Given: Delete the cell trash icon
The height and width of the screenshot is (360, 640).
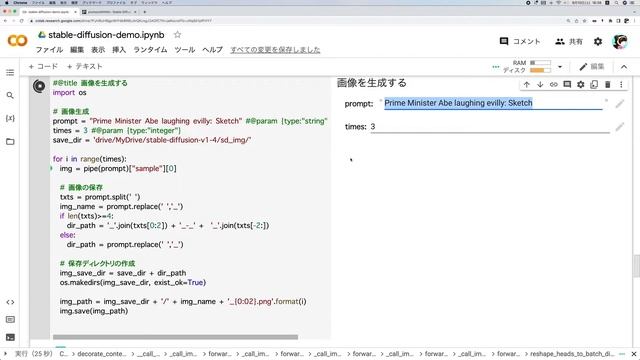Looking at the screenshot, I should point(607,84).
